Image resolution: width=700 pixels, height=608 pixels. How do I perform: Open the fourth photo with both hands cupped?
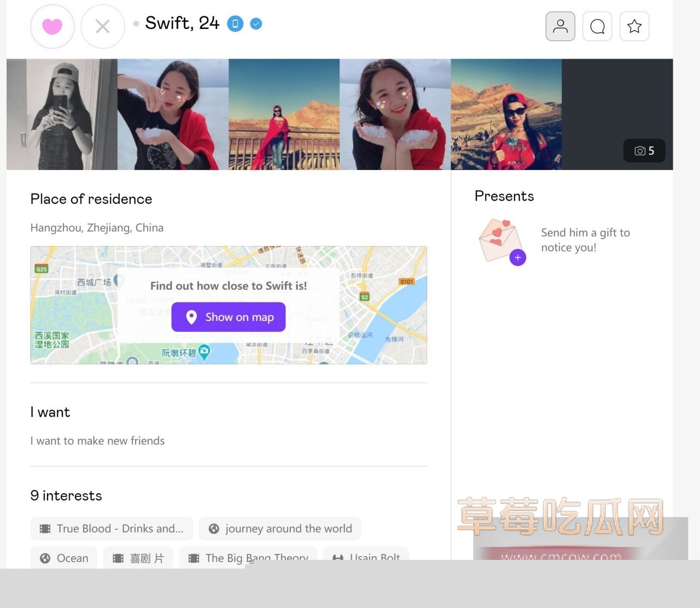pyautogui.click(x=395, y=114)
